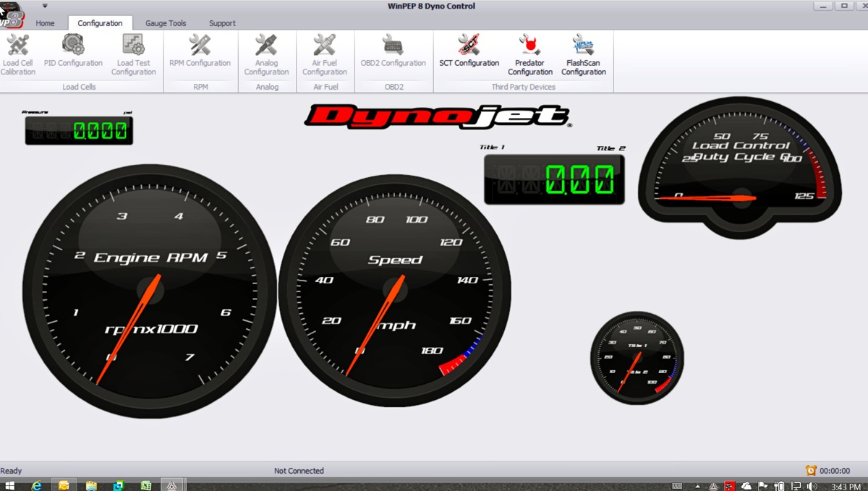Open the Gauge Tools ribbon tab
This screenshot has height=491, width=868.
tap(166, 23)
